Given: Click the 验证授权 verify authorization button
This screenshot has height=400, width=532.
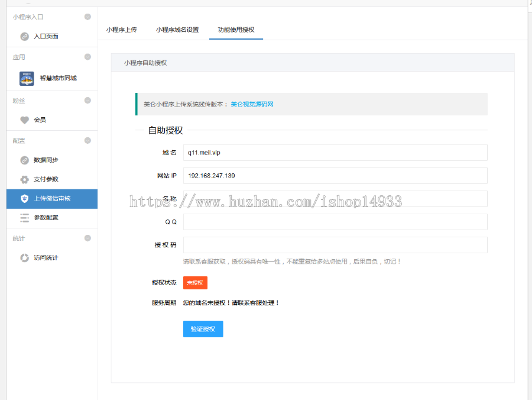Looking at the screenshot, I should 203,329.
